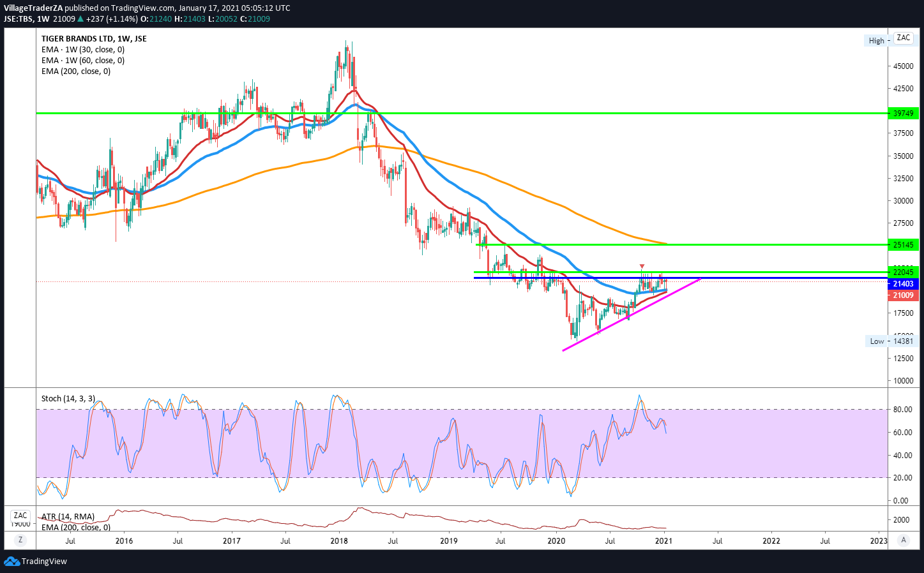Click the TradingView text link in the footer

44,562
